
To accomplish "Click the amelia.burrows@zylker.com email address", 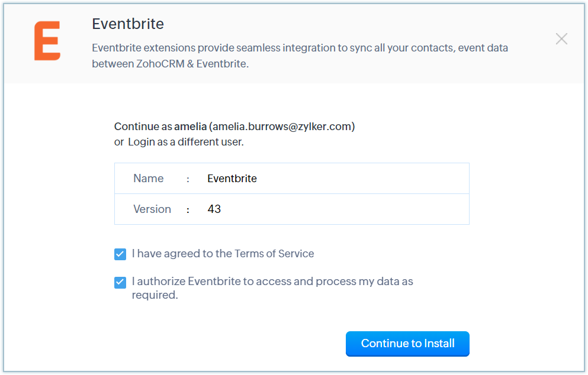I will pos(282,127).
